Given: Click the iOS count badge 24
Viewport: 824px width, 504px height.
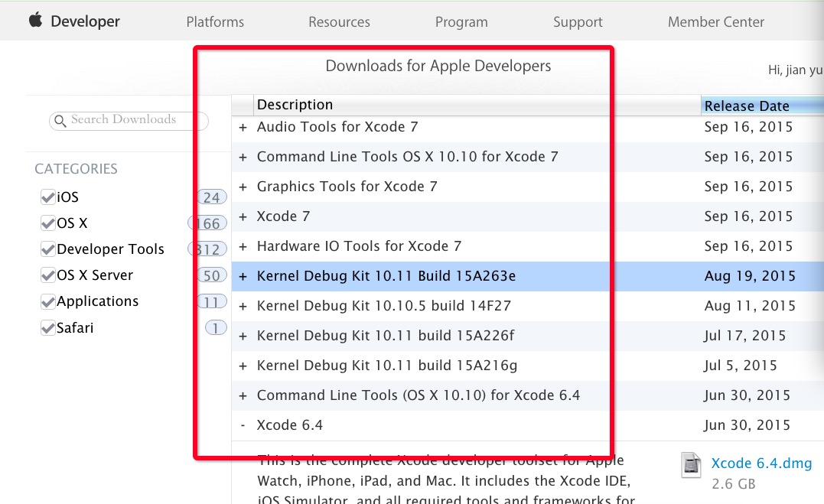Looking at the screenshot, I should [212, 197].
